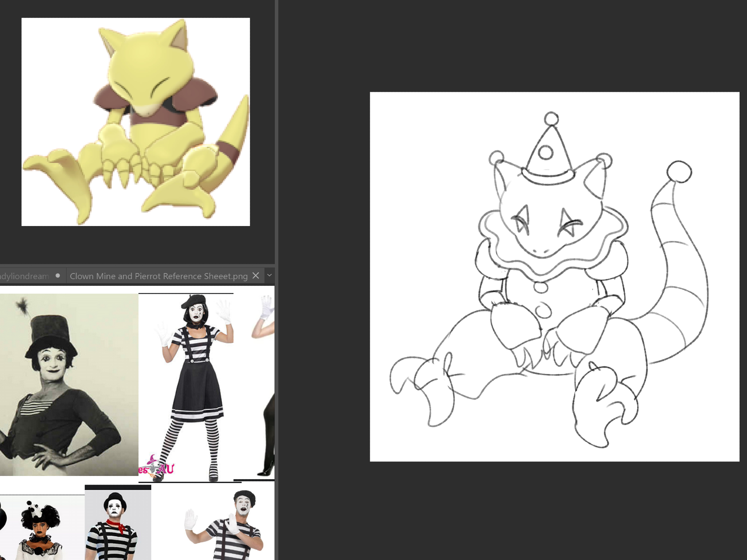Open the tab list dropdown chevron
747x560 pixels.
[269, 275]
